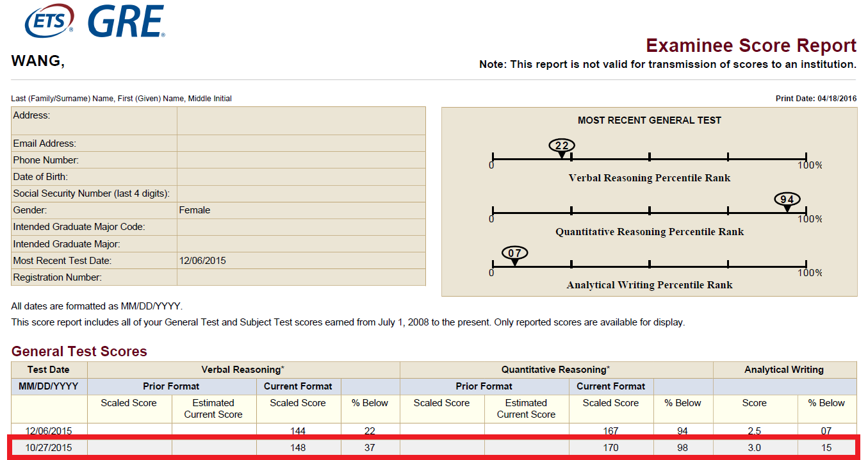This screenshot has height=460, width=868.
Task: Click the 94 marker on Quantitative percentile scale
Action: point(787,200)
